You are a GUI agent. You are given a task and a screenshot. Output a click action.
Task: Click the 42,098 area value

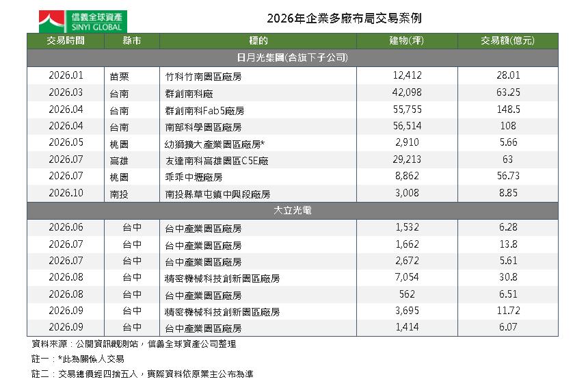[x=407, y=92]
